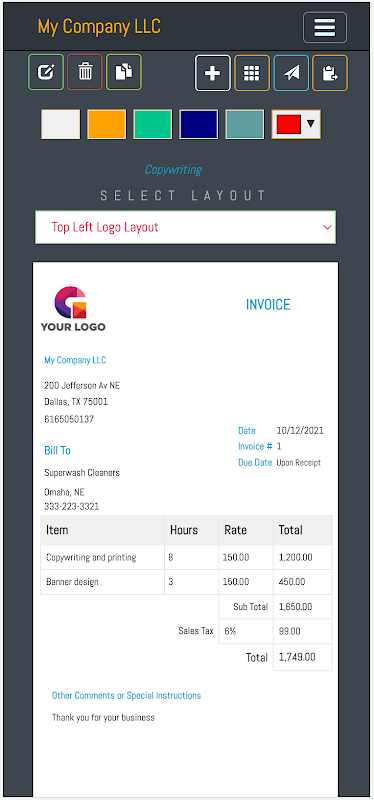Open the Top Left Logo Layout dropdown
The width and height of the screenshot is (374, 800).
[x=185, y=227]
